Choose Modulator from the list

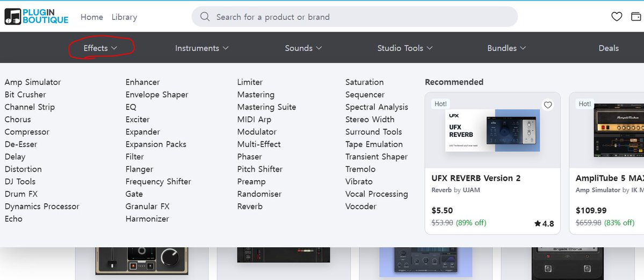coord(257,131)
